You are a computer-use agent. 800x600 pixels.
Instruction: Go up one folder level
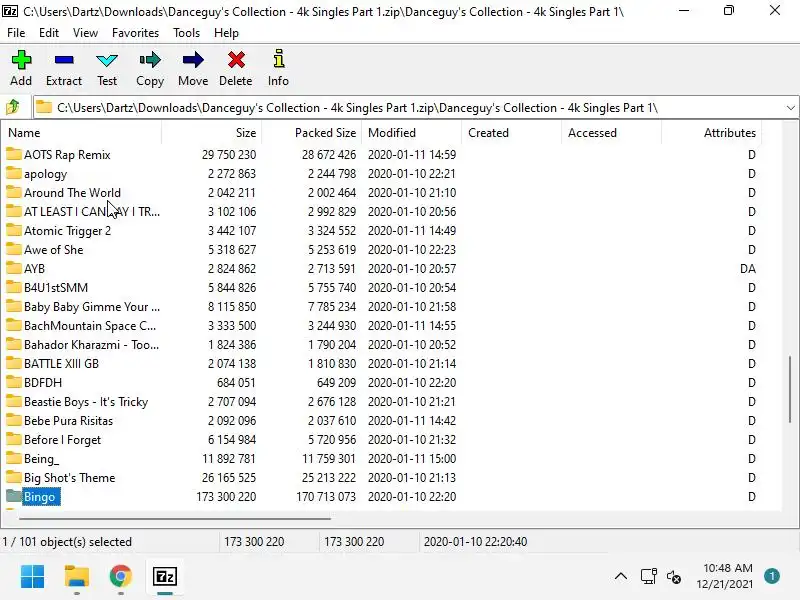(13, 107)
